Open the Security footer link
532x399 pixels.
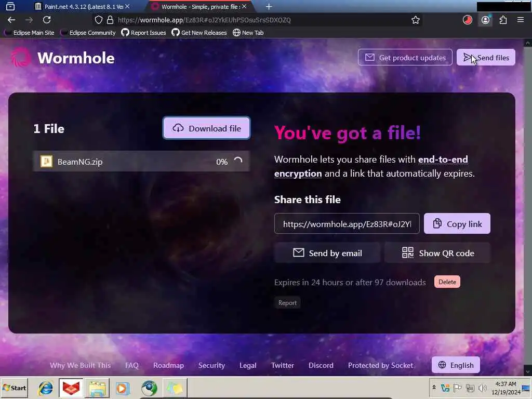211,365
